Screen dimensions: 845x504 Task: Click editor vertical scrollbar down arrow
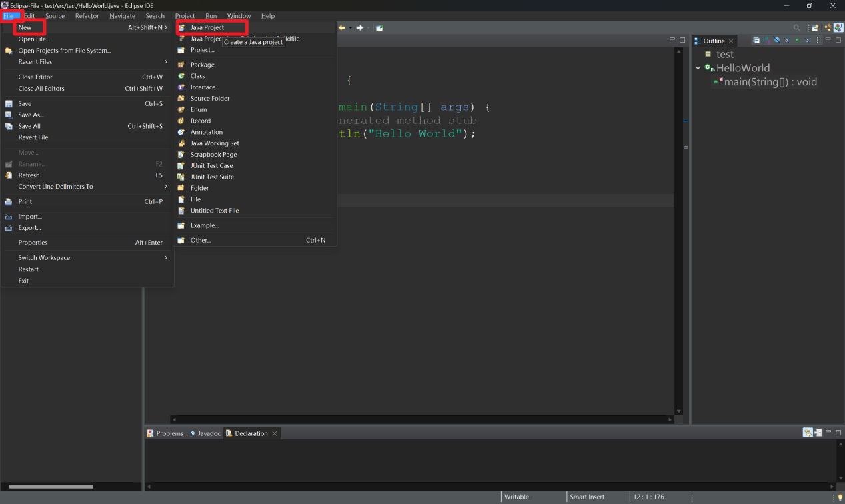point(679,411)
